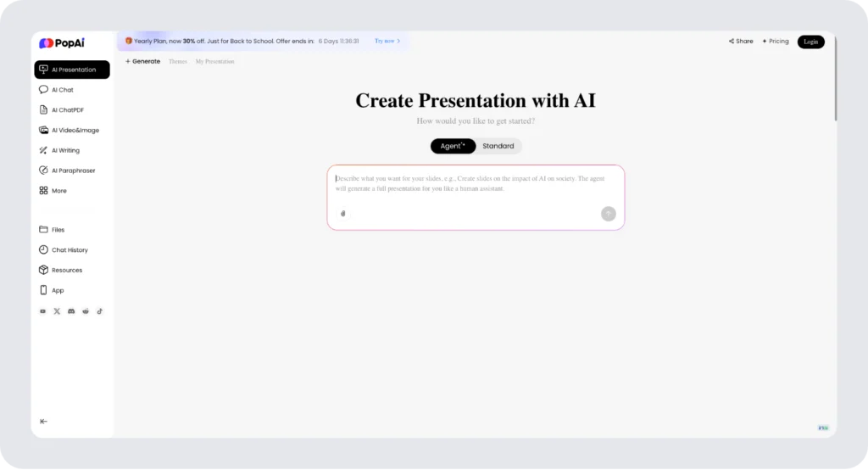Open the AI Writing tool

pos(59,150)
